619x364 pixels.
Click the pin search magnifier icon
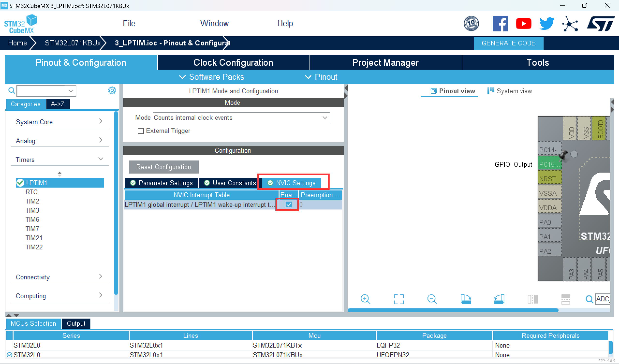[589, 299]
